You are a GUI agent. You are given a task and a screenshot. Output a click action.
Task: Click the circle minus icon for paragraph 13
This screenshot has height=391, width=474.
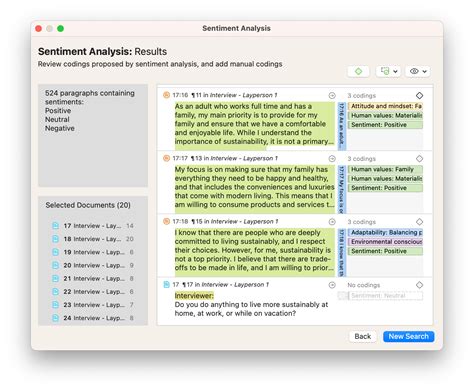coord(332,158)
